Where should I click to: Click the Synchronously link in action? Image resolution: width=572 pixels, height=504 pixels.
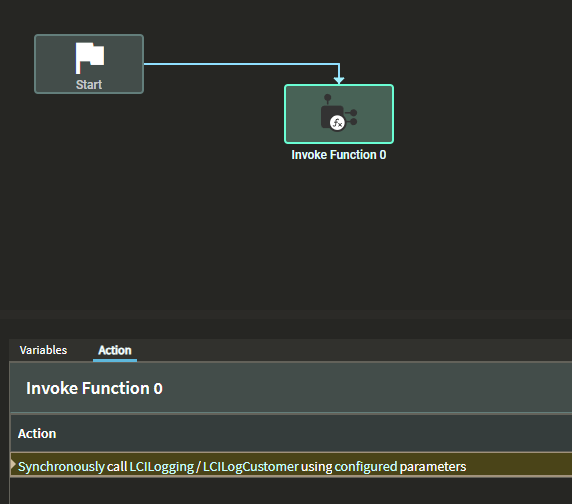coord(61,466)
